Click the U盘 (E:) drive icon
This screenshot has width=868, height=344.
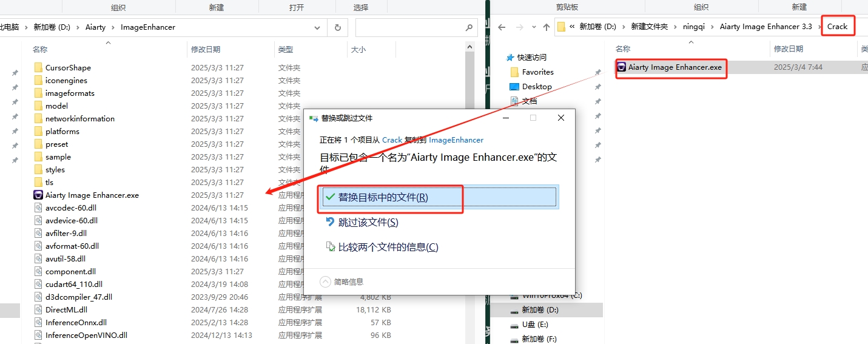click(x=514, y=325)
